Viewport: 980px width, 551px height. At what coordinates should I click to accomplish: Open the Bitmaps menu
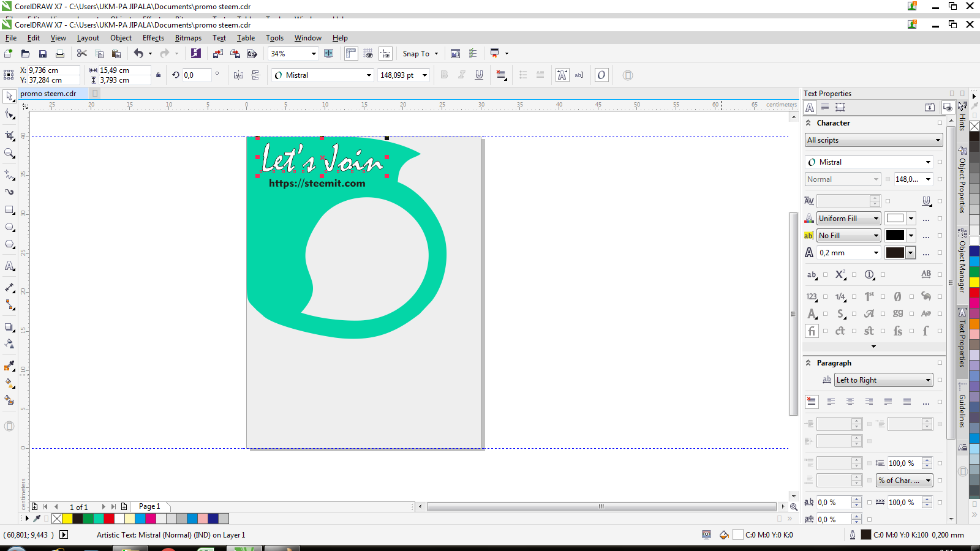click(188, 38)
